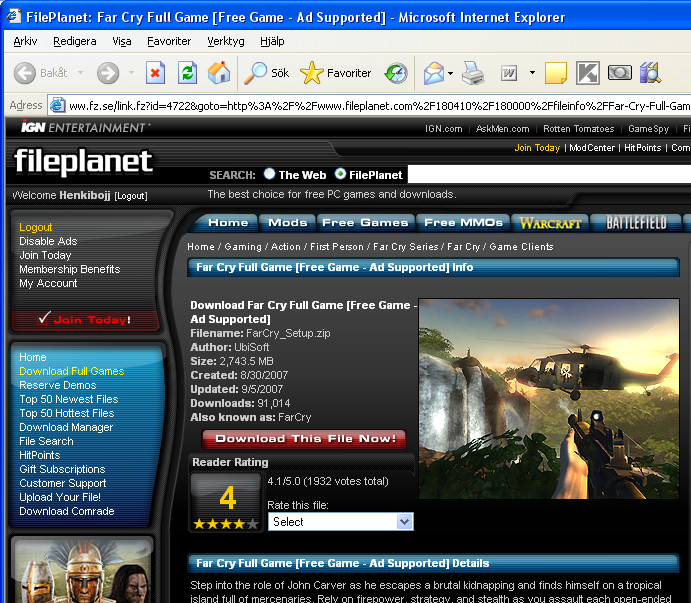
Task: Click the camera screenshot toolbar icon
Action: click(x=619, y=73)
